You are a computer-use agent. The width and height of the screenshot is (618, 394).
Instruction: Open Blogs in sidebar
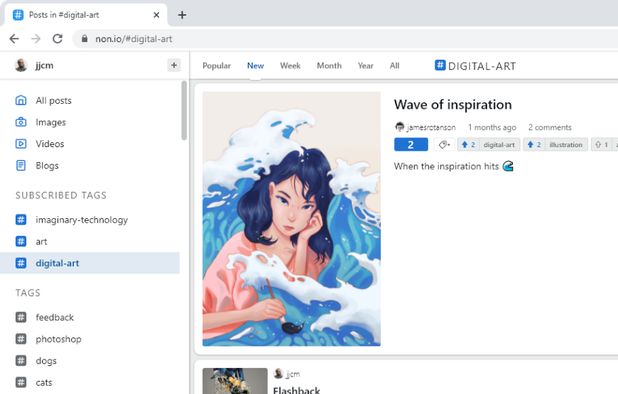tap(47, 165)
